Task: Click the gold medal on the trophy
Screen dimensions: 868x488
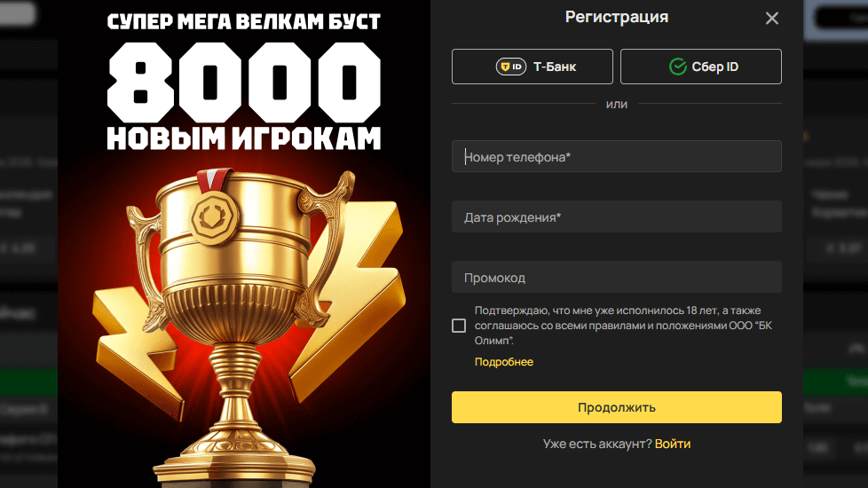Action: [215, 216]
